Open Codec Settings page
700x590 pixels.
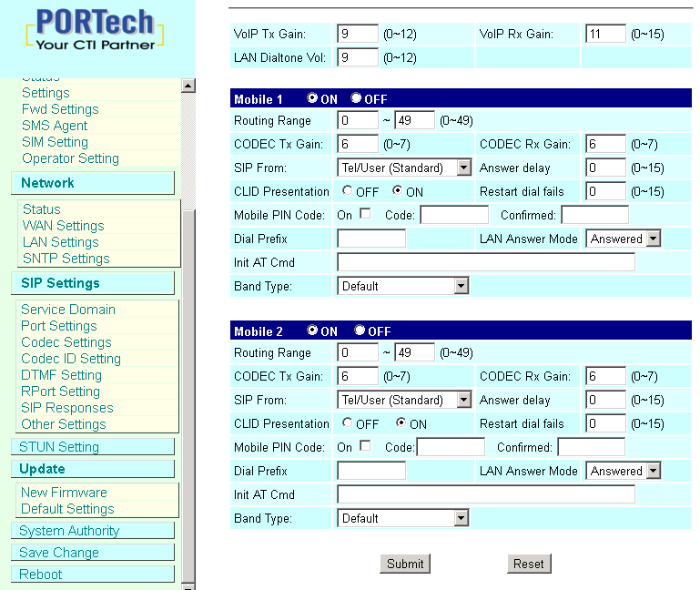point(66,342)
